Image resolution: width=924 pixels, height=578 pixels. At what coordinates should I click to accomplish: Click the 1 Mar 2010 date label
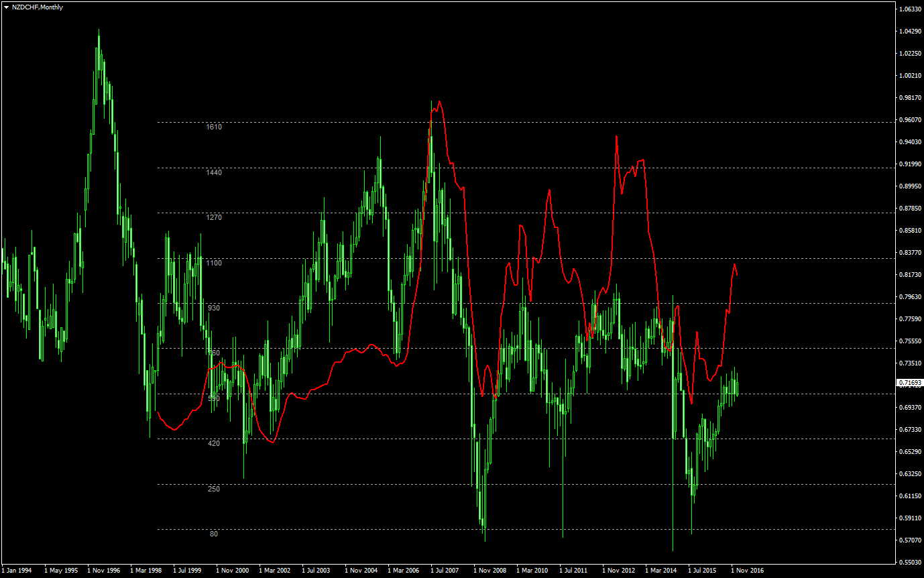click(x=533, y=571)
